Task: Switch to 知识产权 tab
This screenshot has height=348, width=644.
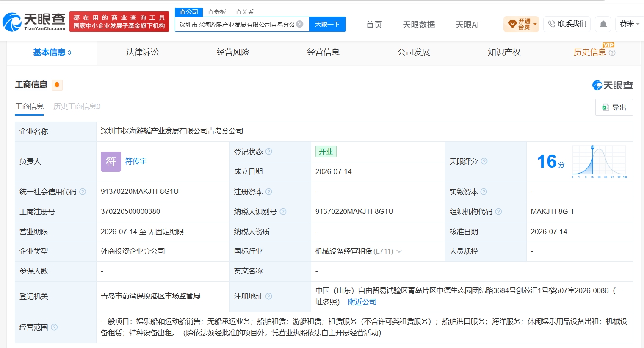Action: point(504,52)
